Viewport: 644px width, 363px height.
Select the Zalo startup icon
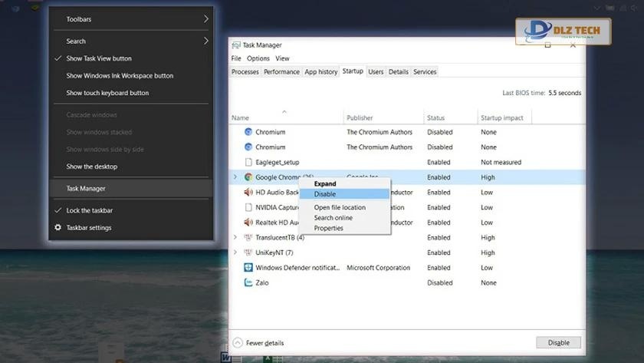248,282
